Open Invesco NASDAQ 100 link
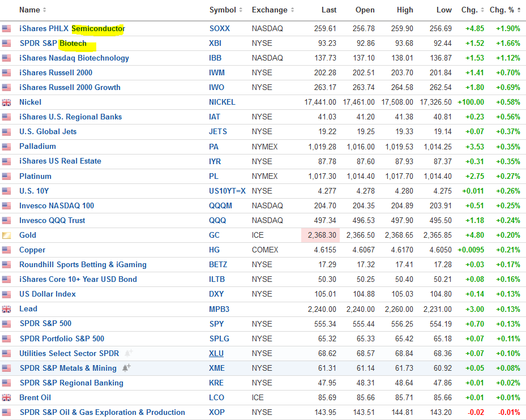The image size is (526, 420). [x=57, y=205]
